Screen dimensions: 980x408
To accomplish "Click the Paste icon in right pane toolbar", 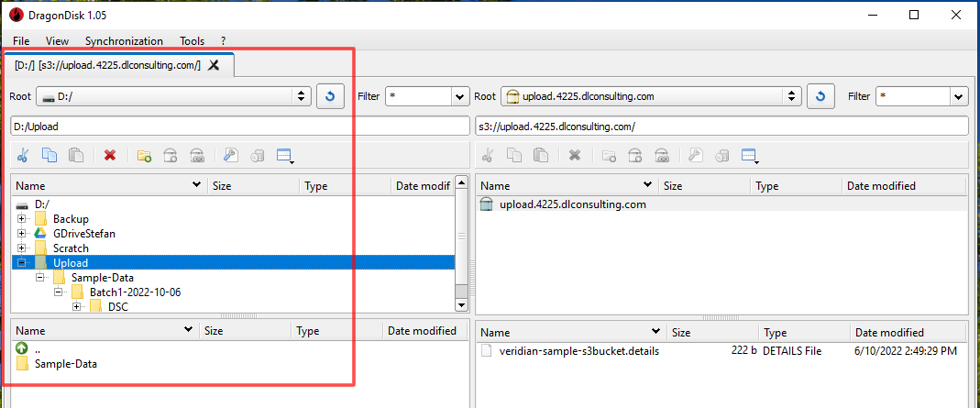I will (541, 155).
